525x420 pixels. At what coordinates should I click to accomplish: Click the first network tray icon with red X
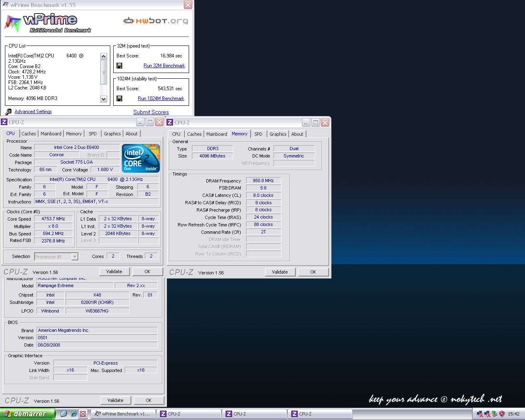click(x=480, y=414)
